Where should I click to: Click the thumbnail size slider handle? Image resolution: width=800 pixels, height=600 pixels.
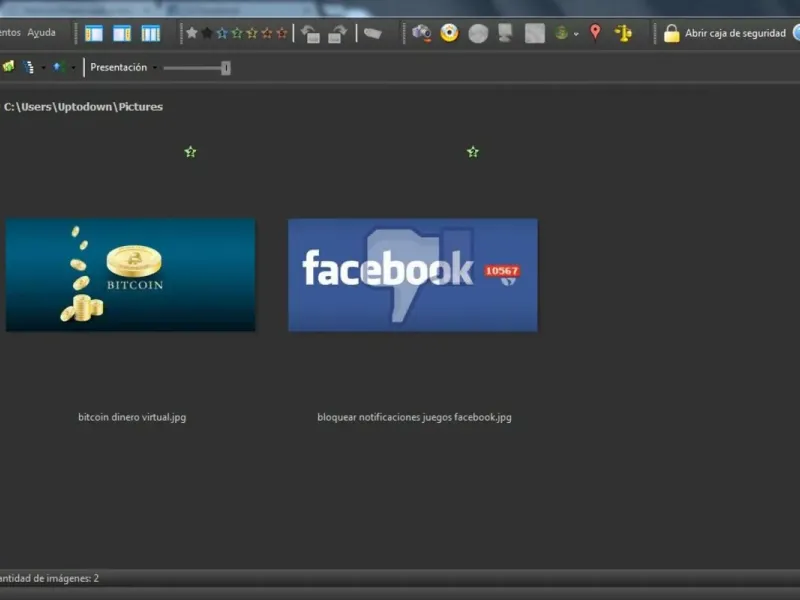coord(226,68)
